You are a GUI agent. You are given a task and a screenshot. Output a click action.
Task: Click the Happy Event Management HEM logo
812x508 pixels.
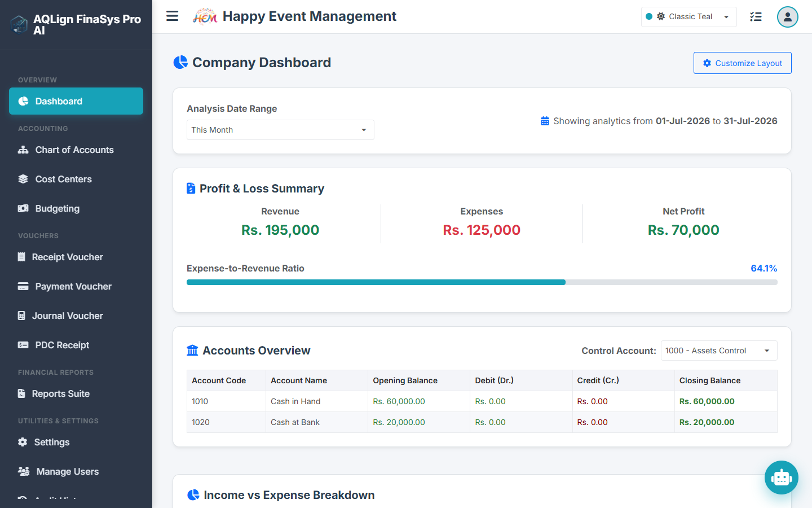205,16
